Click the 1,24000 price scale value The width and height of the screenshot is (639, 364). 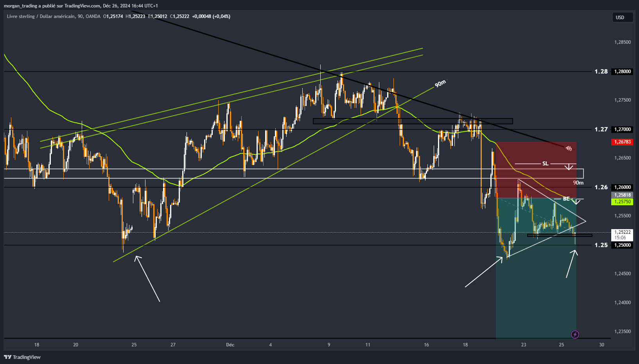coord(622,303)
